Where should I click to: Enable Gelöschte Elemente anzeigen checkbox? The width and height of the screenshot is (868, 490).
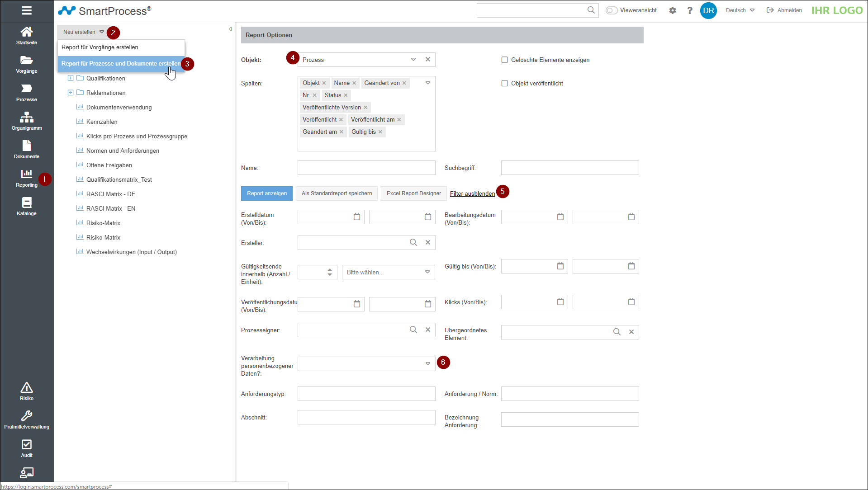tap(505, 60)
